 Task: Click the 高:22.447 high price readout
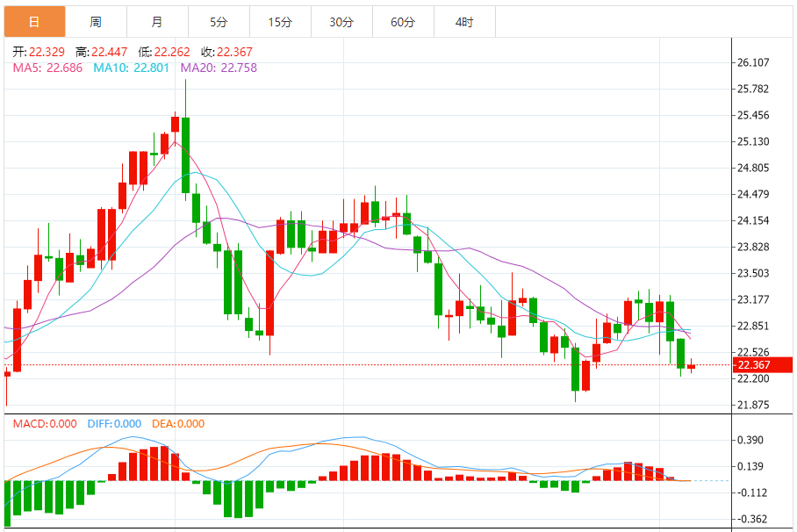pyautogui.click(x=101, y=52)
